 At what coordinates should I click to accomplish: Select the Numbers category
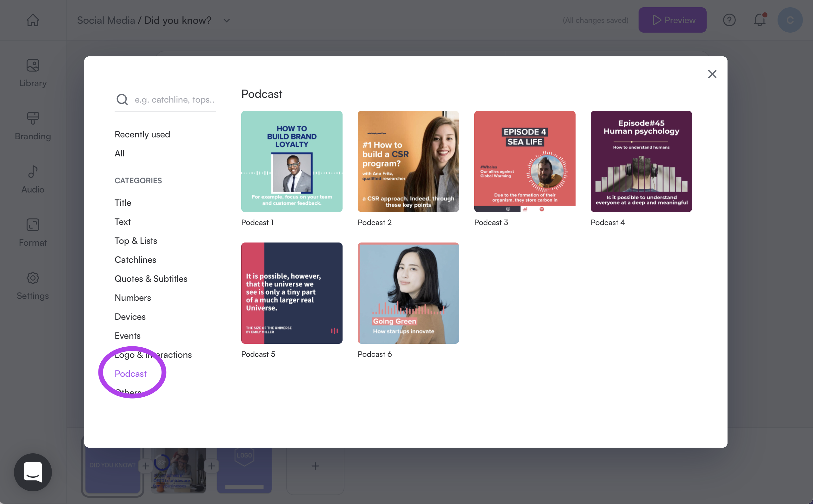[133, 298]
